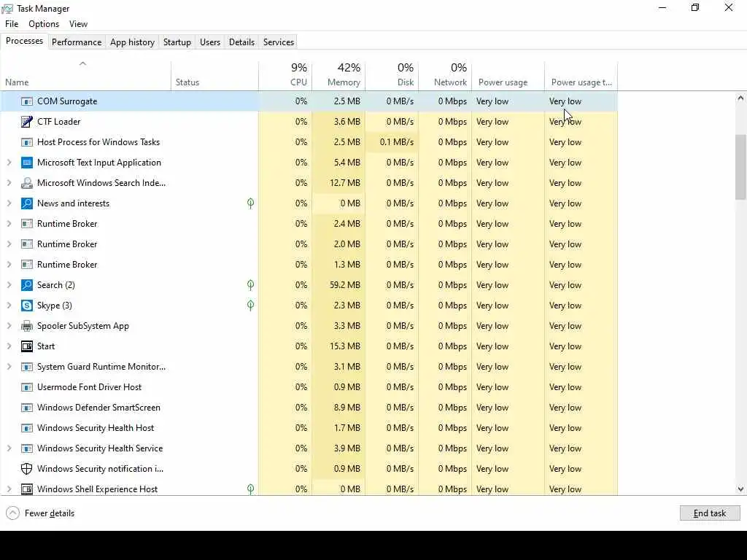
Task: Click Host Process for Windows Tasks icon
Action: click(x=27, y=142)
